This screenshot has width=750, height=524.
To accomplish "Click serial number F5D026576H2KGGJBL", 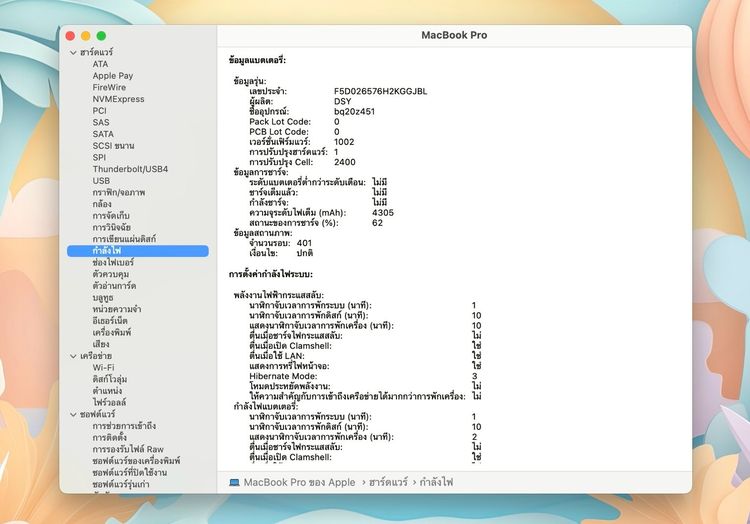I will coord(380,91).
